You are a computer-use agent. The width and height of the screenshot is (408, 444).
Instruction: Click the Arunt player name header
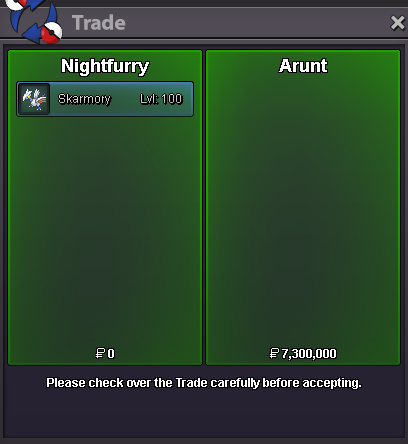click(303, 66)
